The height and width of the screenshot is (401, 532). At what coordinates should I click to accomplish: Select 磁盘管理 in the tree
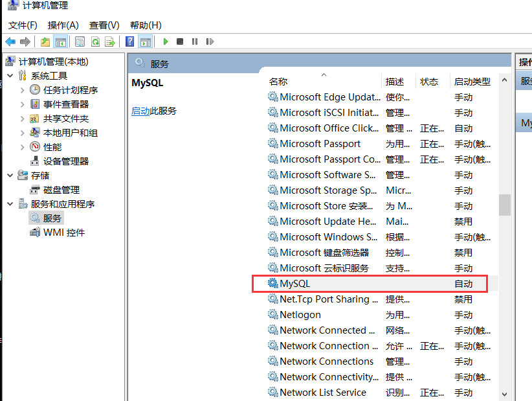[61, 190]
